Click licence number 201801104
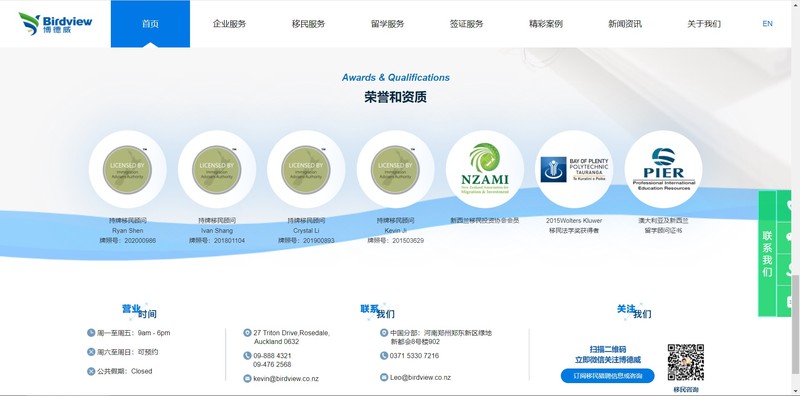 230,240
